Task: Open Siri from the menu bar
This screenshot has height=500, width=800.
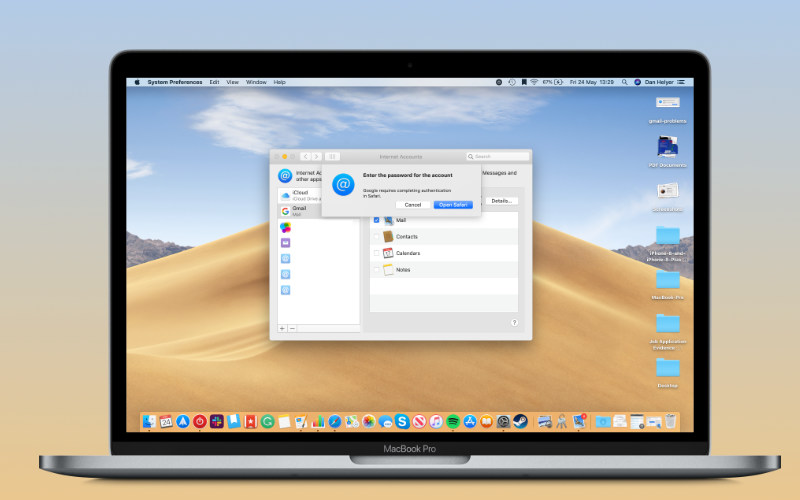Action: [x=637, y=82]
